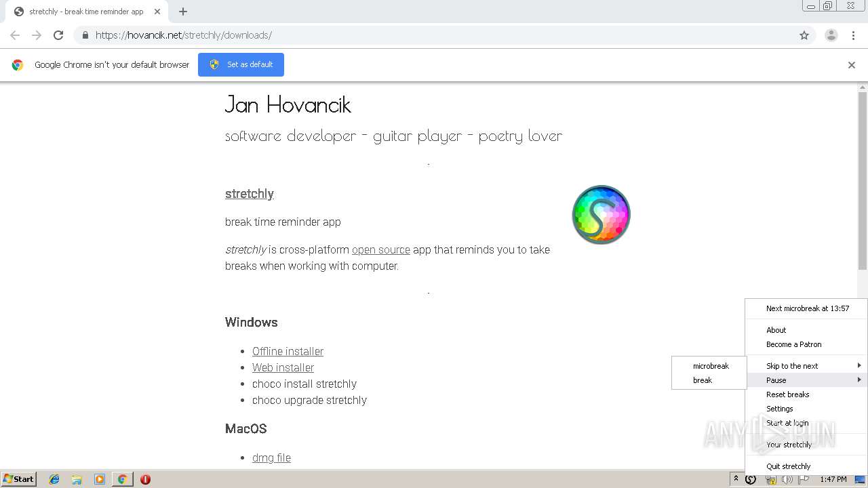This screenshot has height=488, width=868.
Task: Bookmark this page with the star
Action: [x=804, y=35]
